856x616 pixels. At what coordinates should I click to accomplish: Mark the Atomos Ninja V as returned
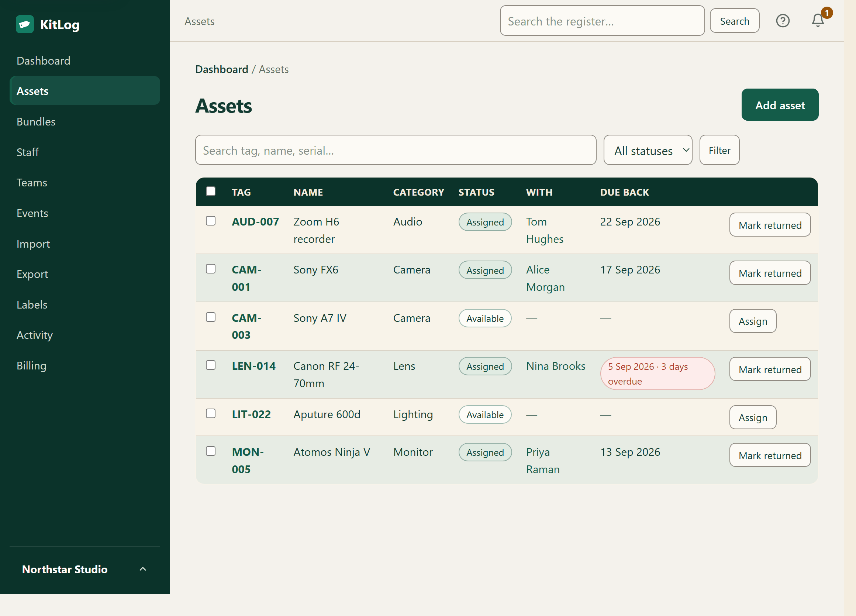click(770, 455)
